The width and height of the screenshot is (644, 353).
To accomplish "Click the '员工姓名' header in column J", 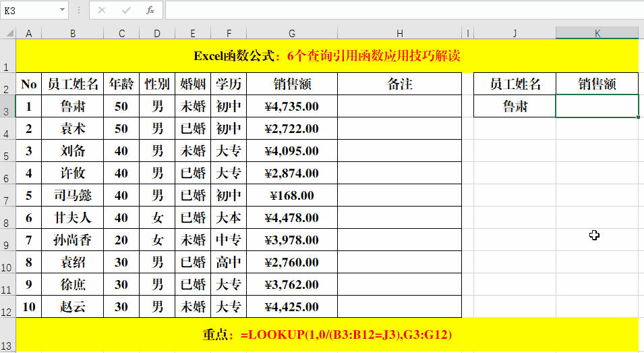I will tap(515, 84).
